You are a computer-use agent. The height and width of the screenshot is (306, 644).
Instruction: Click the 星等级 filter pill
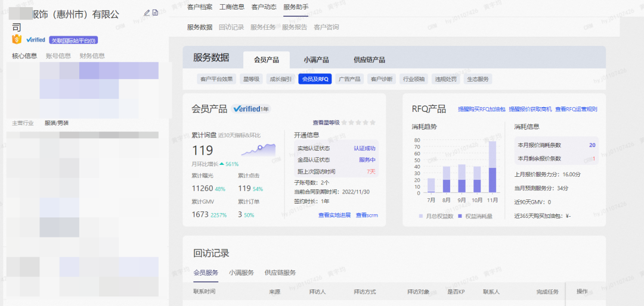(251, 79)
